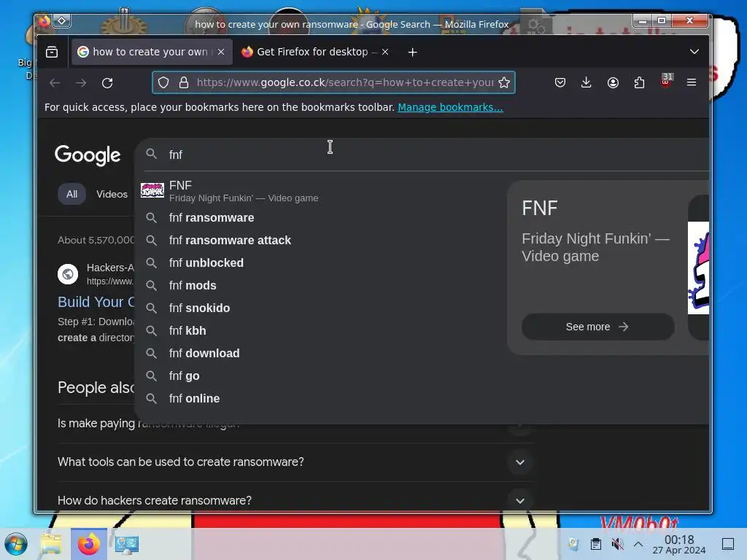Image resolution: width=747 pixels, height=560 pixels.
Task: Go forward using the forward arrow
Action: coord(81,83)
